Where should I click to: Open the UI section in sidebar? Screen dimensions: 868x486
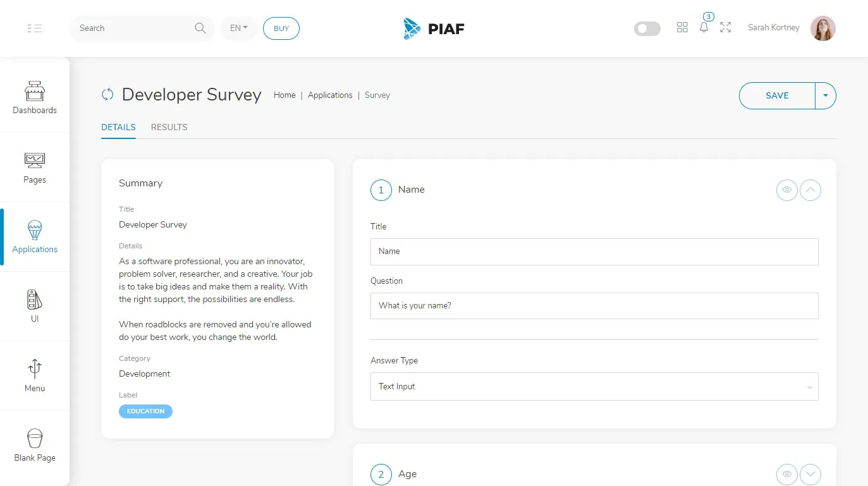(35, 307)
